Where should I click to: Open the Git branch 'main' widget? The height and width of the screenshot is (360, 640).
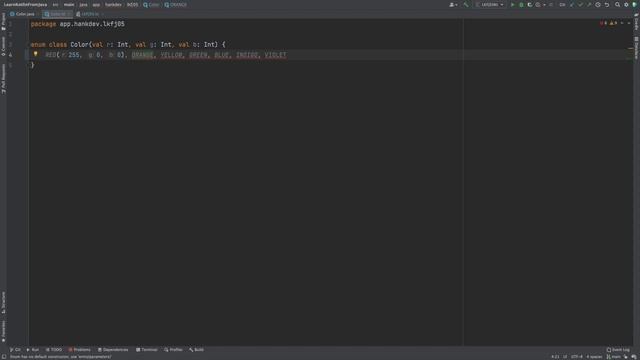(x=613, y=357)
